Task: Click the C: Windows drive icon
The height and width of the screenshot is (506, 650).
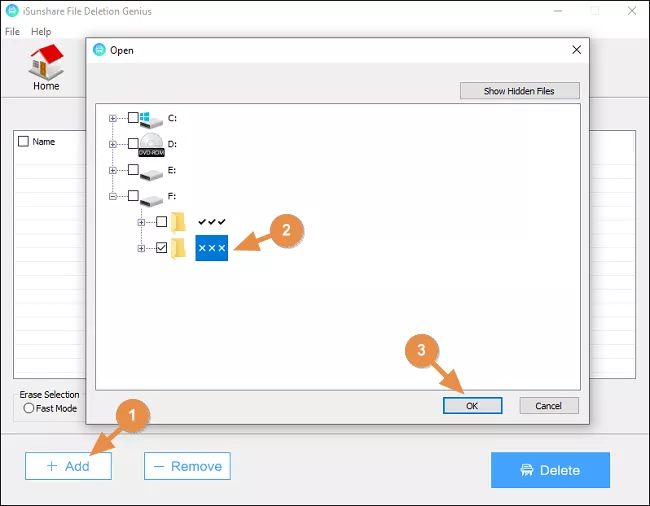Action: click(x=151, y=118)
